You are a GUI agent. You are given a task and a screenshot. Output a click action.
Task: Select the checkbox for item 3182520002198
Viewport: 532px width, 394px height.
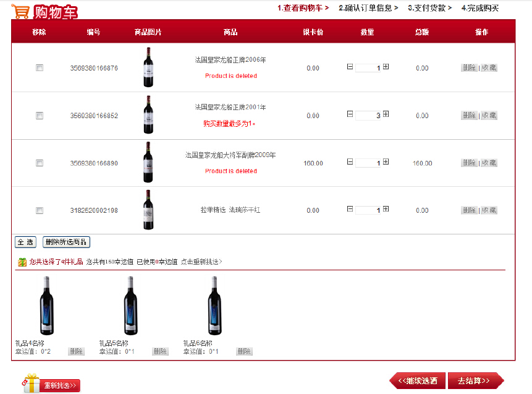click(x=40, y=210)
